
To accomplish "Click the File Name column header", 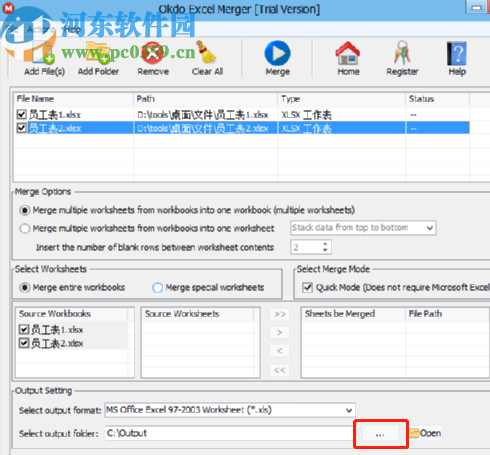I will coord(73,99).
